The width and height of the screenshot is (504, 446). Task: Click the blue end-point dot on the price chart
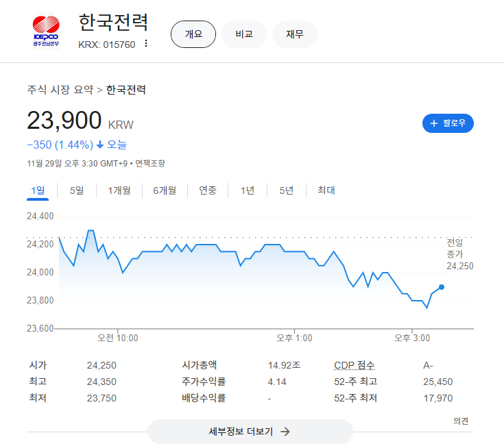(442, 287)
